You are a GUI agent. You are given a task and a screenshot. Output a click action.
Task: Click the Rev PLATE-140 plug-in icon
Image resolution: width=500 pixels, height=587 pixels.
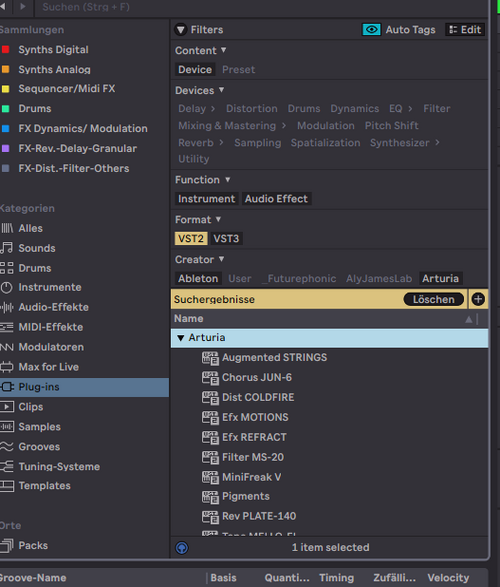click(210, 517)
